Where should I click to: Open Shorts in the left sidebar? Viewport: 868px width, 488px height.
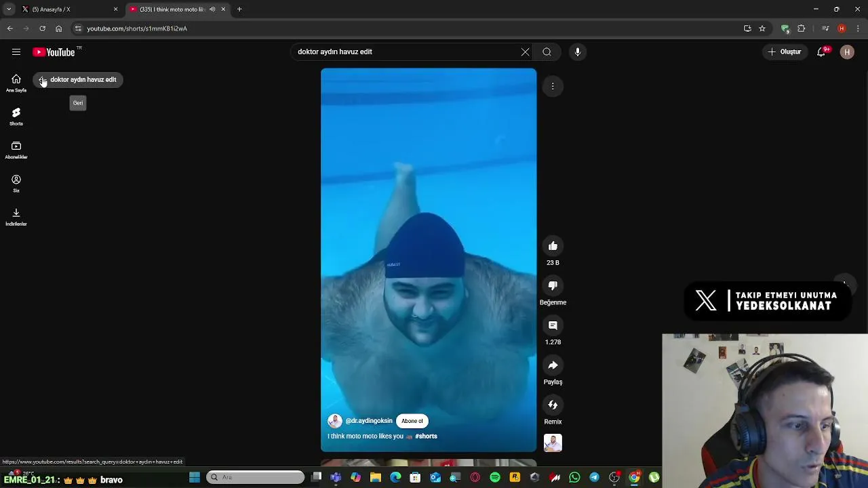coord(16,117)
